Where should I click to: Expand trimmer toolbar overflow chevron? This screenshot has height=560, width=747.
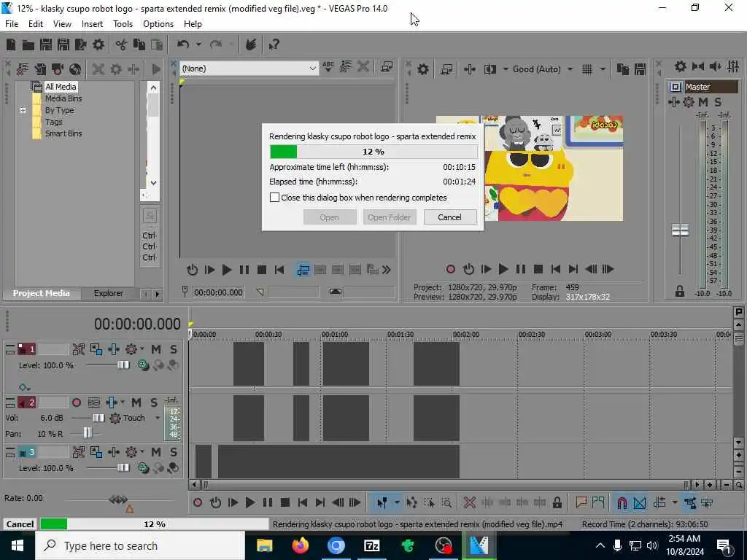click(387, 270)
